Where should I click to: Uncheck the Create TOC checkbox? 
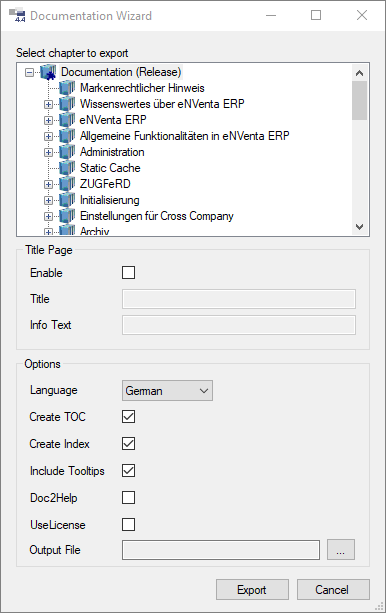tap(129, 417)
